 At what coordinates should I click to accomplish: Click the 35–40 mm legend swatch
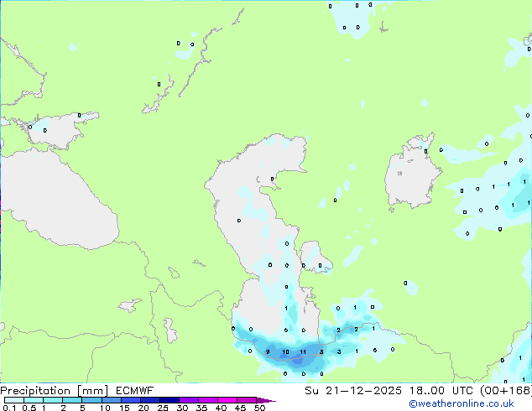coord(207,400)
